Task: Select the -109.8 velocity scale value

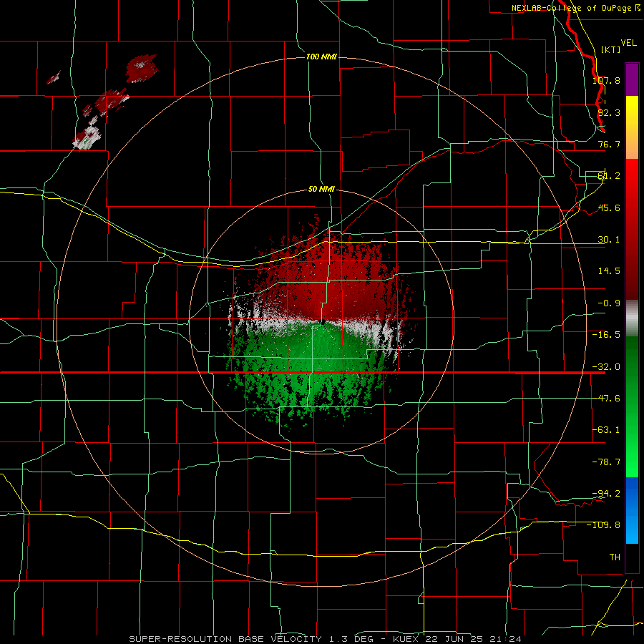Action: 604,525
